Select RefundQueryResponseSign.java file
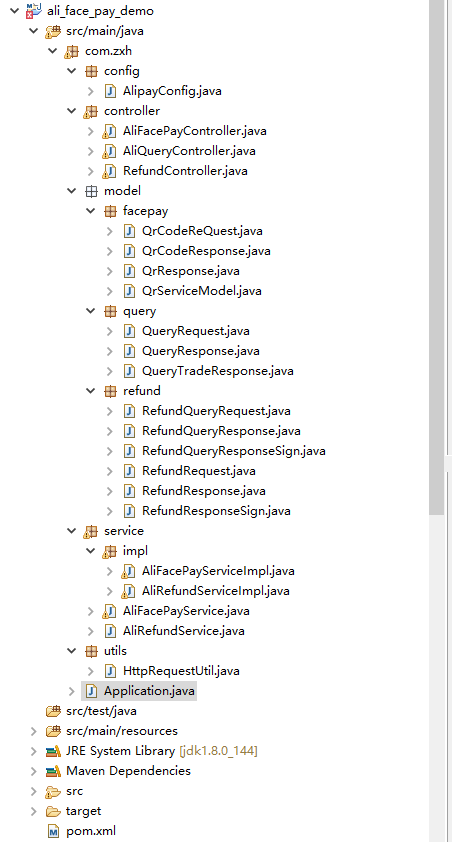This screenshot has width=452, height=842. (x=234, y=451)
